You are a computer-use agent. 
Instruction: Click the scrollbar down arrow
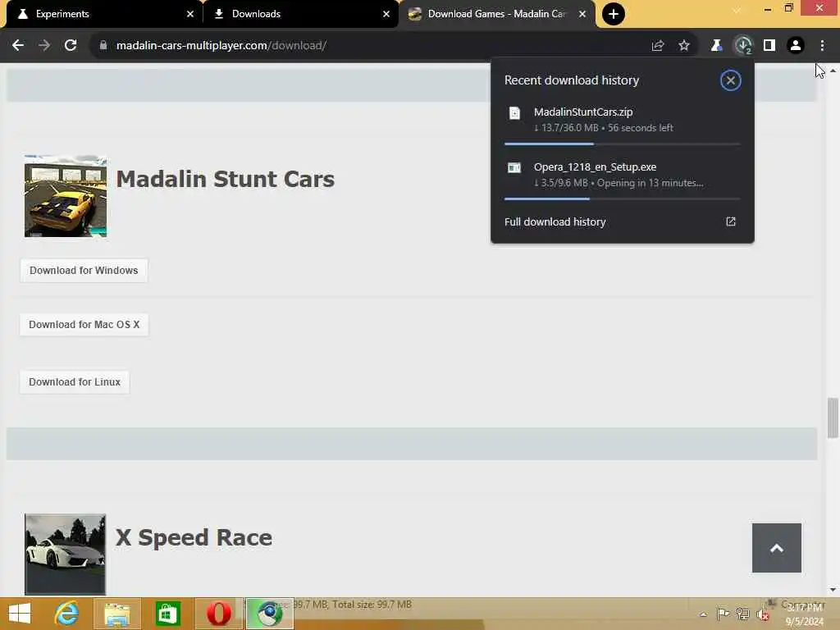833,590
